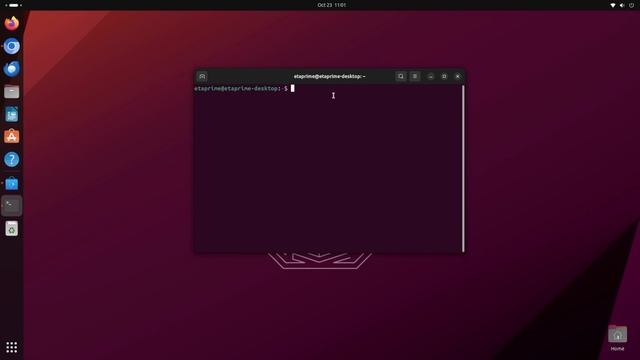Screen dimensions: 640x360
Task: Open Ubuntu Software orange bag icon
Action: 11,137
